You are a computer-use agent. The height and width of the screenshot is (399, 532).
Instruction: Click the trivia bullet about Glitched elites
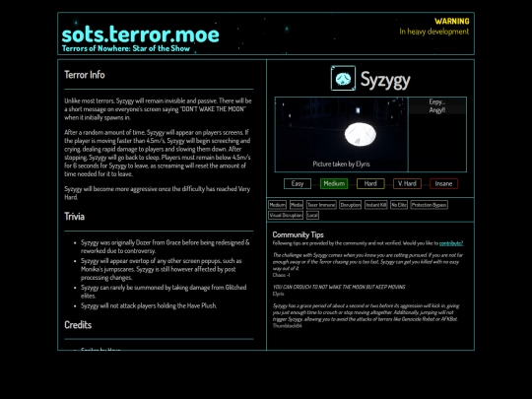click(x=164, y=292)
